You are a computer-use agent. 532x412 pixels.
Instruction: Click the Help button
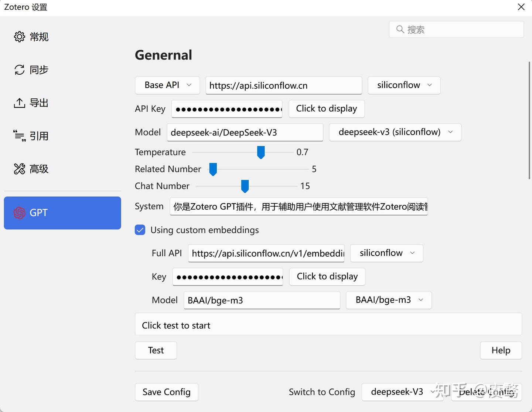pyautogui.click(x=501, y=350)
